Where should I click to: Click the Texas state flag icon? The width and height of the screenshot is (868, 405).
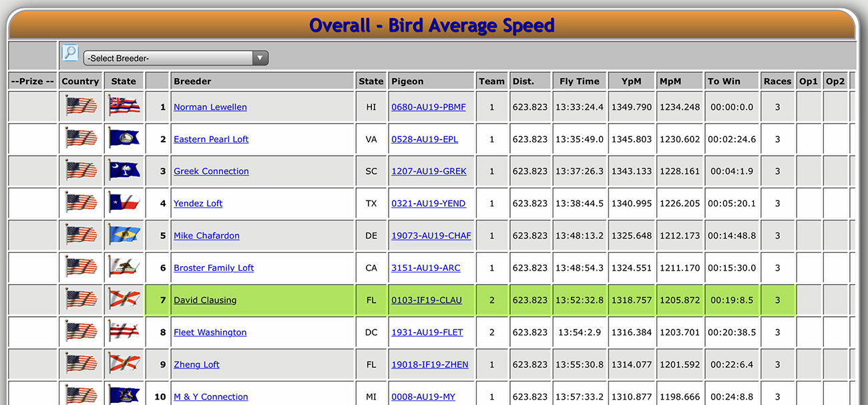tap(124, 202)
